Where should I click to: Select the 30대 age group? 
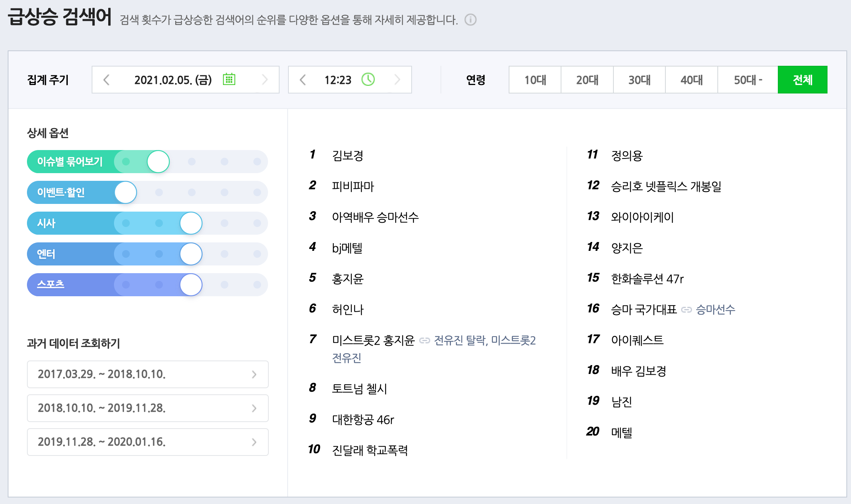point(639,80)
